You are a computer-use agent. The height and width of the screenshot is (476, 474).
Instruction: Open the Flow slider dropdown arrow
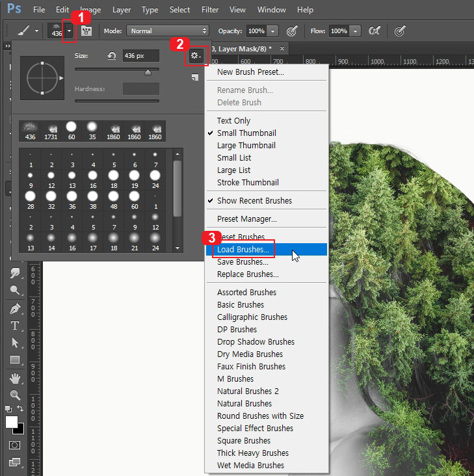pos(355,31)
